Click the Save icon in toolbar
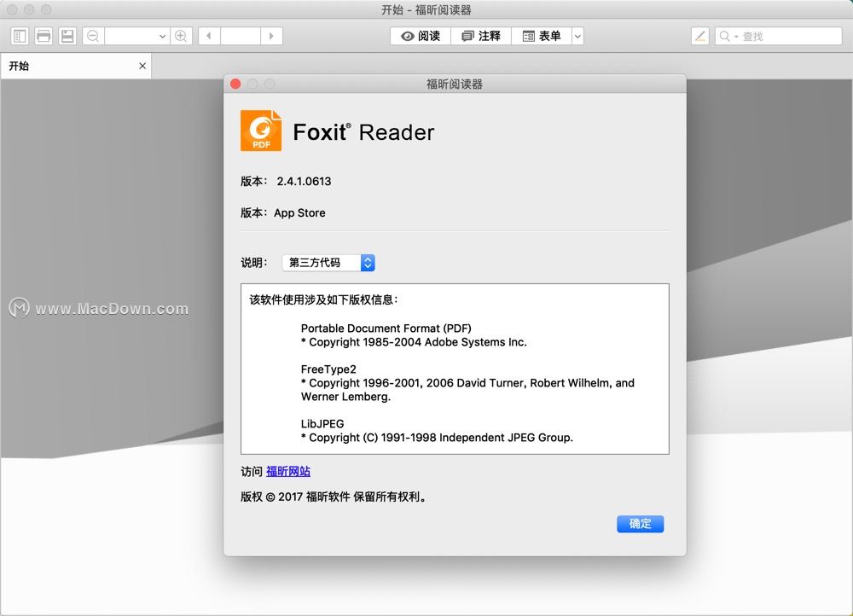 [x=67, y=37]
